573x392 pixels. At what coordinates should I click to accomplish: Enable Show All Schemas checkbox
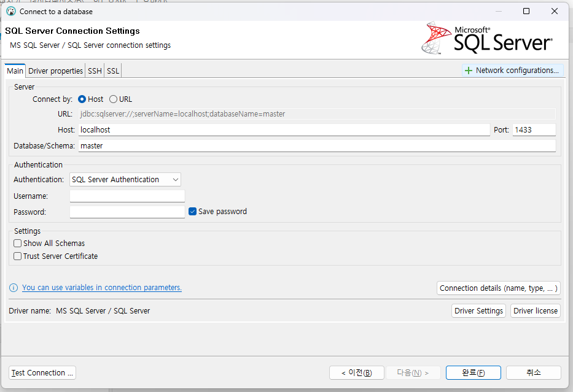(x=18, y=243)
